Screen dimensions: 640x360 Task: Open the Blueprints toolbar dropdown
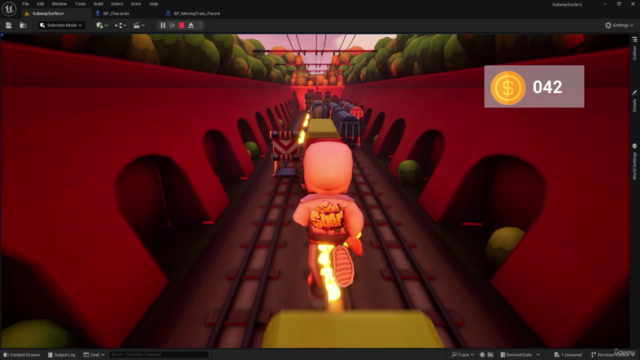pyautogui.click(x=120, y=25)
